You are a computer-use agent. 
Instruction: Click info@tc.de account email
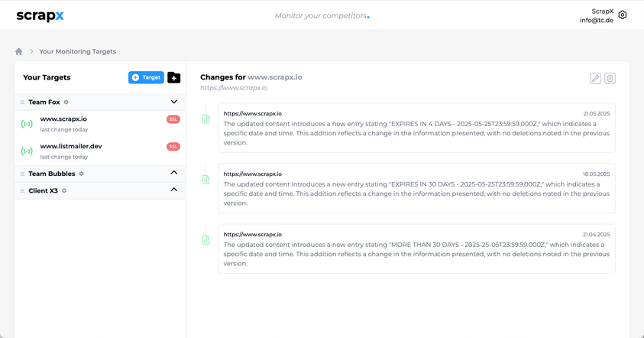point(597,20)
